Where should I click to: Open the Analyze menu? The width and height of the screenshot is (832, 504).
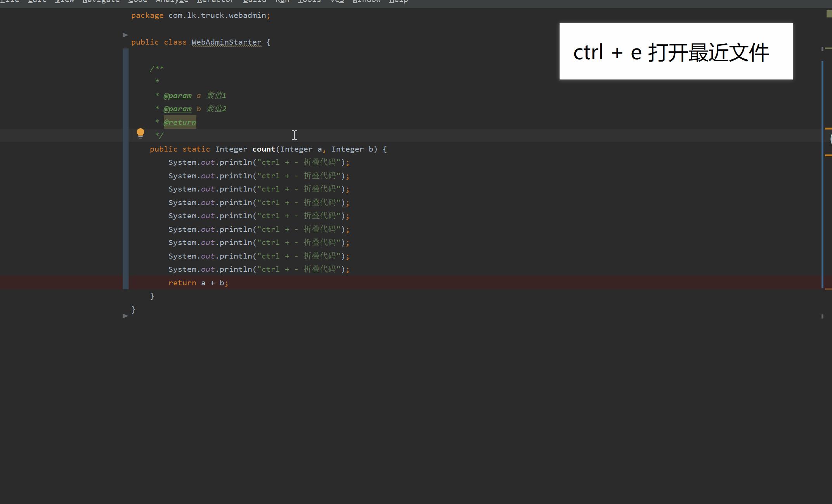(172, 1)
